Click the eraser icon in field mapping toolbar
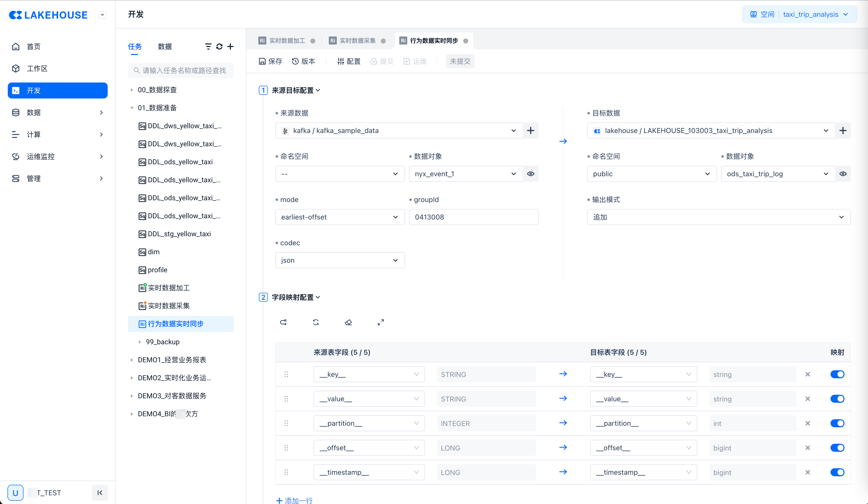Image resolution: width=868 pixels, height=504 pixels. [348, 322]
